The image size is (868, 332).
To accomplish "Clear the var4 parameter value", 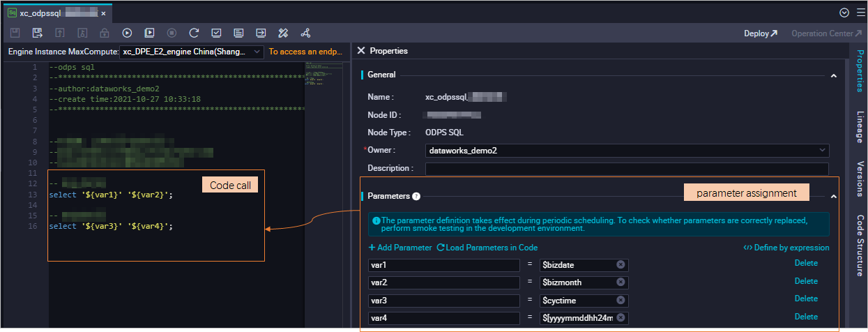I will 620,318.
